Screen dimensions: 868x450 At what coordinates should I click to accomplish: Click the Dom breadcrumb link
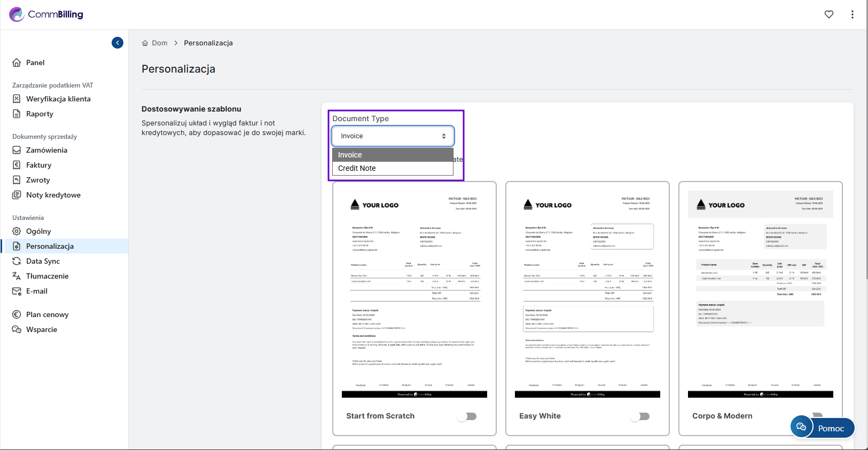[159, 43]
